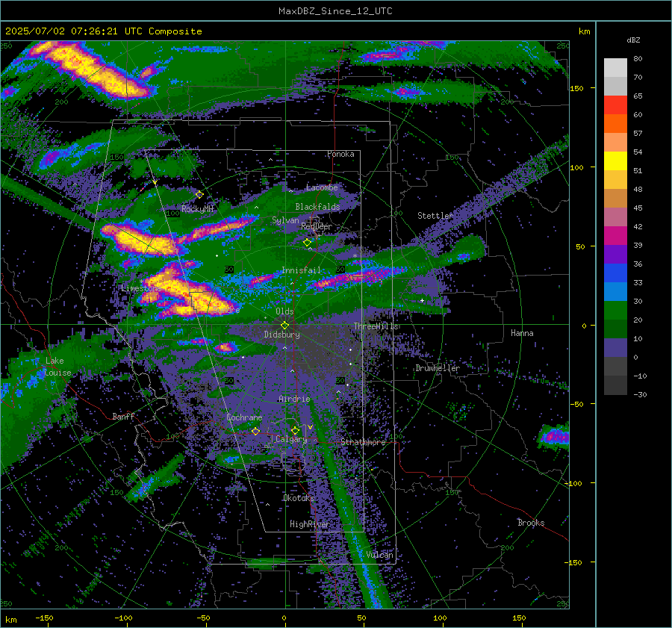
Task: Choose the bright yellow 51–54 dBZ swatch
Action: coord(615,161)
